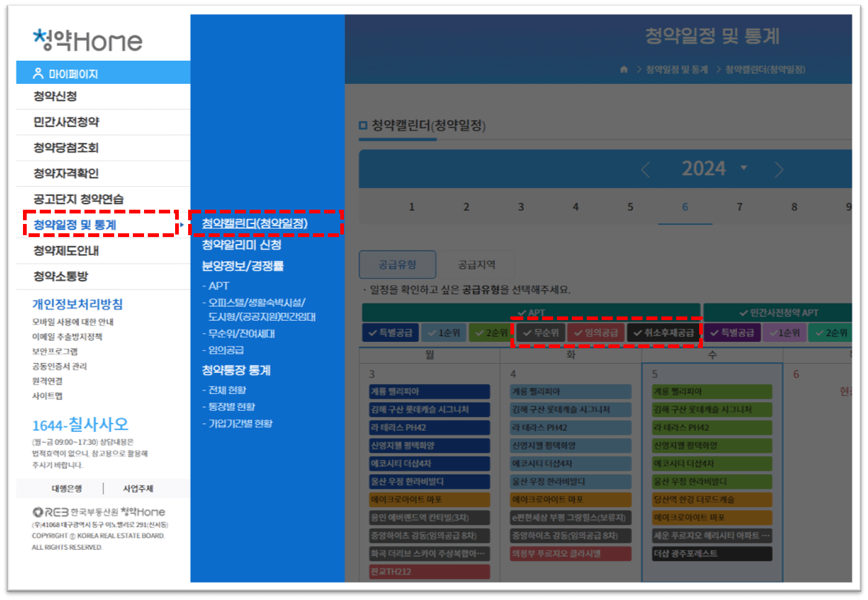868x600 pixels.
Task: Disable the 취소후재공급 filter
Action: [x=662, y=333]
